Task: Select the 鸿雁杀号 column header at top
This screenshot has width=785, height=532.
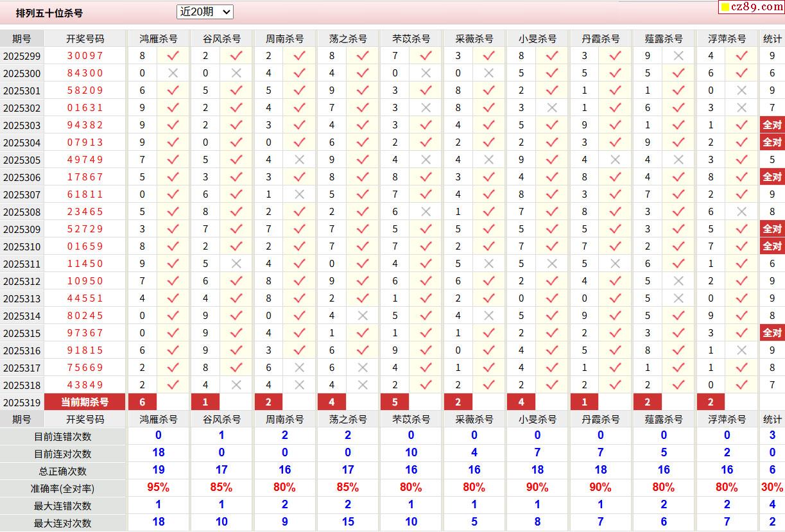Action: click(159, 39)
